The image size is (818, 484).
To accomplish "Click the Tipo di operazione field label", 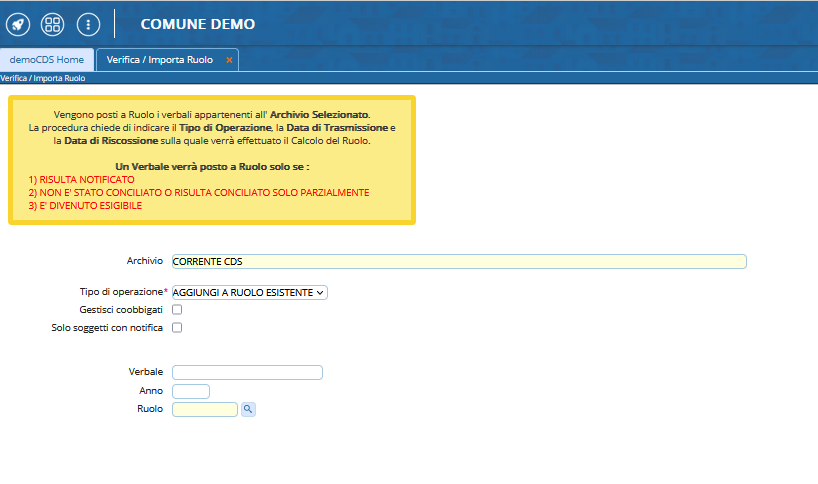I will click(x=123, y=292).
